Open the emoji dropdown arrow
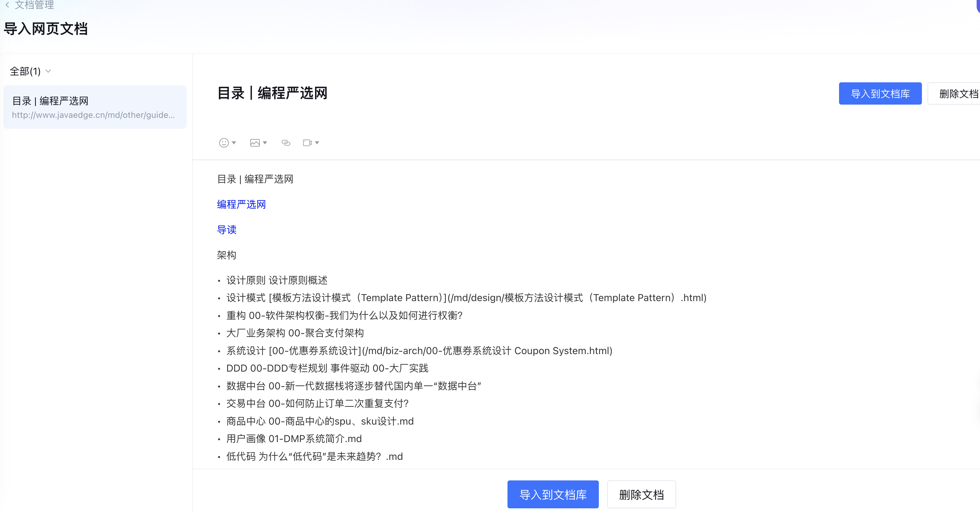The height and width of the screenshot is (512, 980). [234, 143]
